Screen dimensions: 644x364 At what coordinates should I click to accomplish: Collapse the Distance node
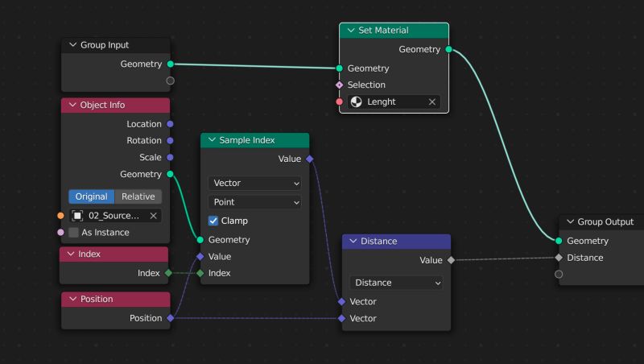353,241
